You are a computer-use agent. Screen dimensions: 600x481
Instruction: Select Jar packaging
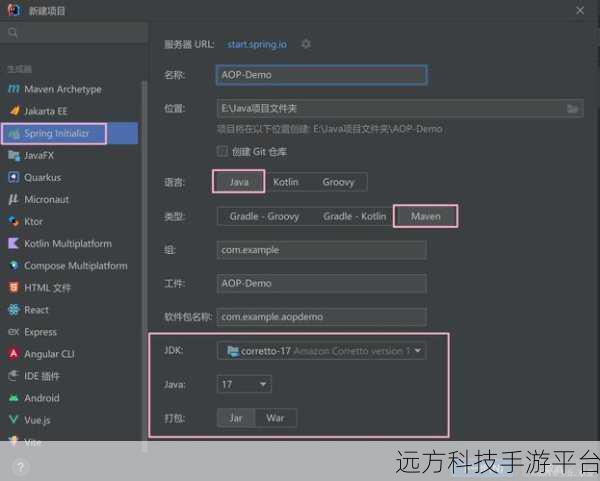pos(236,418)
